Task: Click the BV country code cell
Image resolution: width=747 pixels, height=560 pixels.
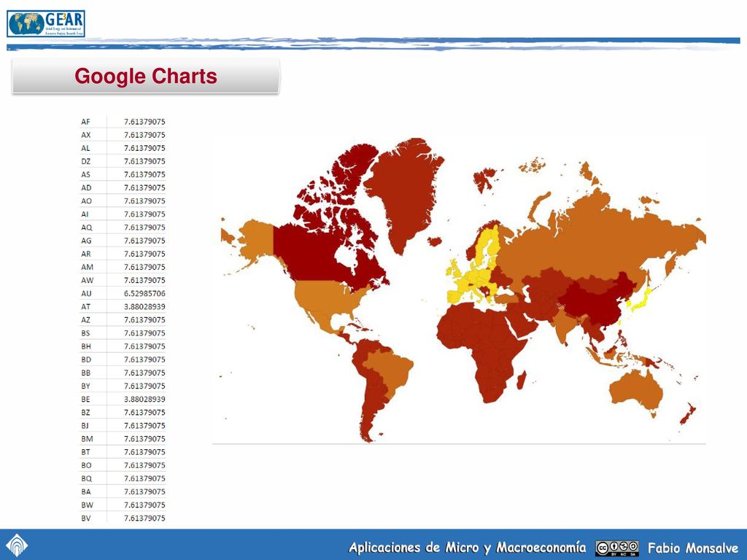Action: coord(86,518)
